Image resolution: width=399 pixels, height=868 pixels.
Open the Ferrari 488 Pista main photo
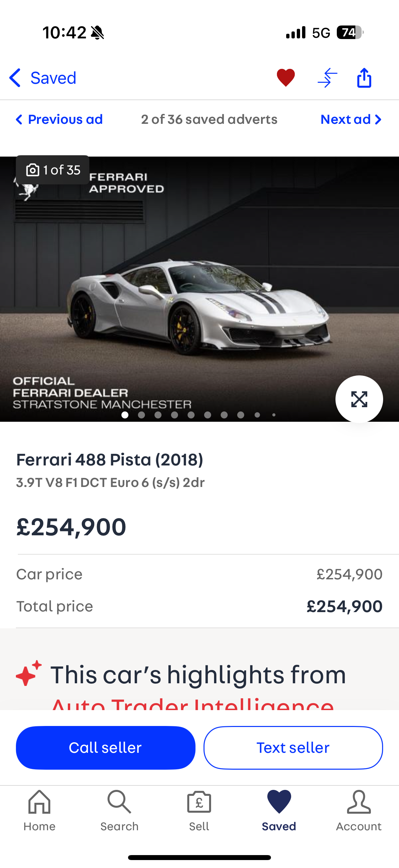(x=199, y=289)
